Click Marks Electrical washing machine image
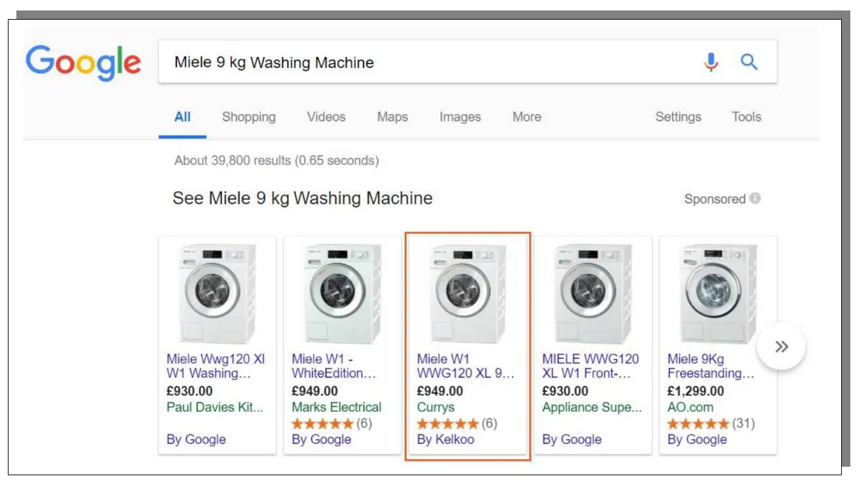Viewport: 868px width, 489px height. click(342, 293)
